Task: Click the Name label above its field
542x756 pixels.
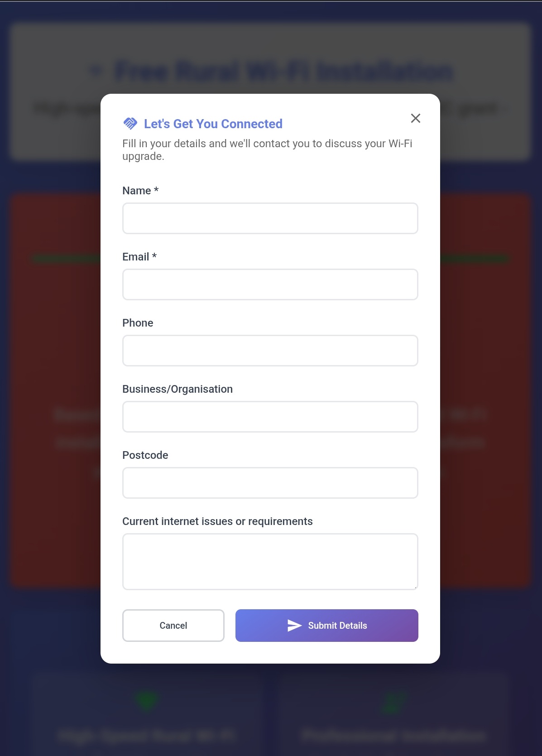Action: 140,190
